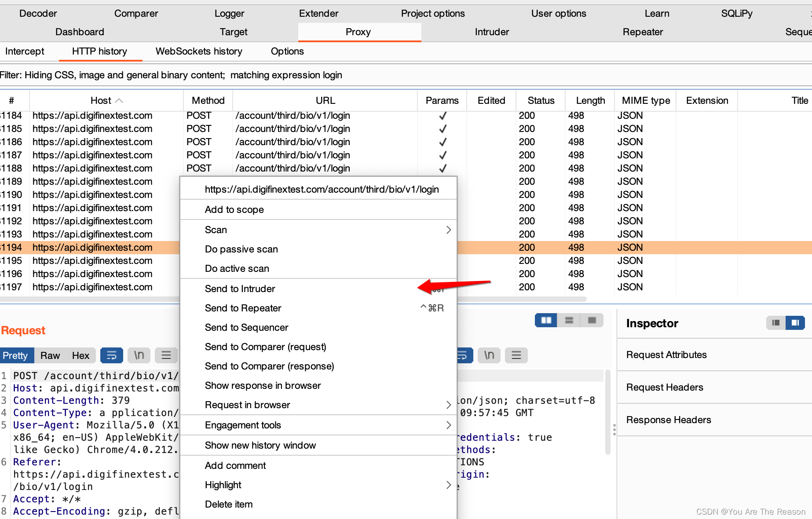
Task: Expand the Highlight submenu
Action: point(448,485)
